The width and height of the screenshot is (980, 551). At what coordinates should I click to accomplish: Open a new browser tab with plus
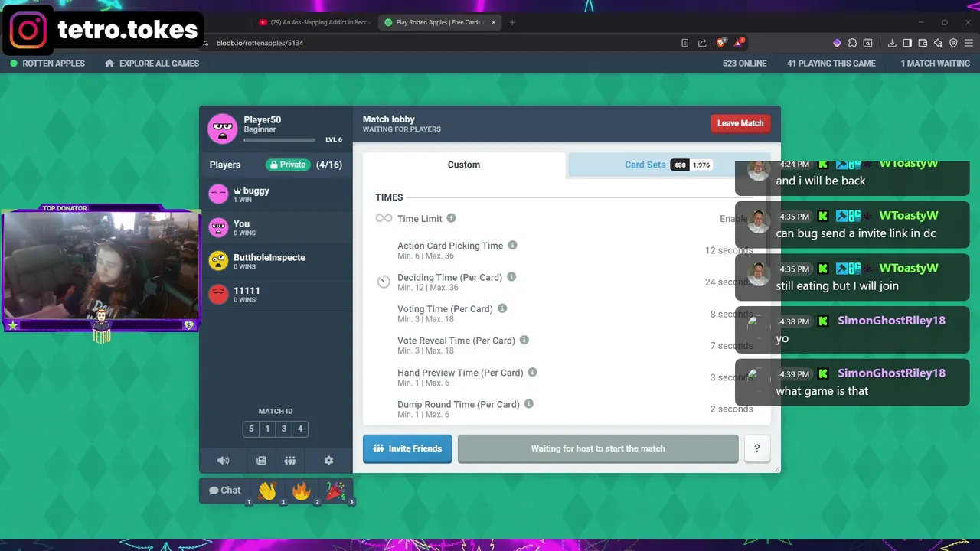click(x=512, y=22)
